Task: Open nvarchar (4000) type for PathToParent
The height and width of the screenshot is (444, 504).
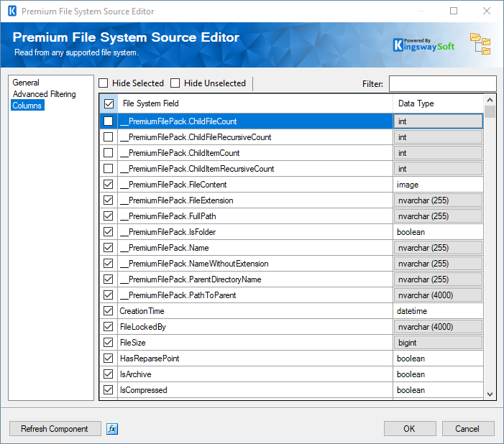Action: 438,295
